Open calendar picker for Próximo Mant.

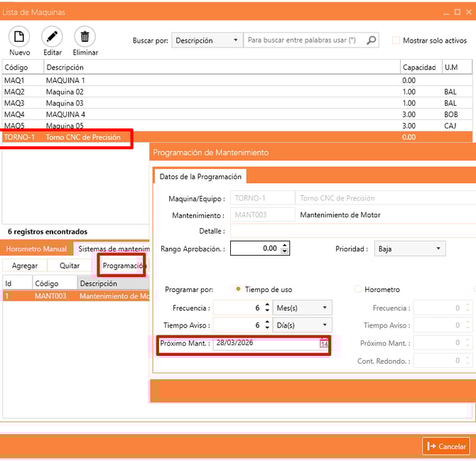tap(324, 344)
